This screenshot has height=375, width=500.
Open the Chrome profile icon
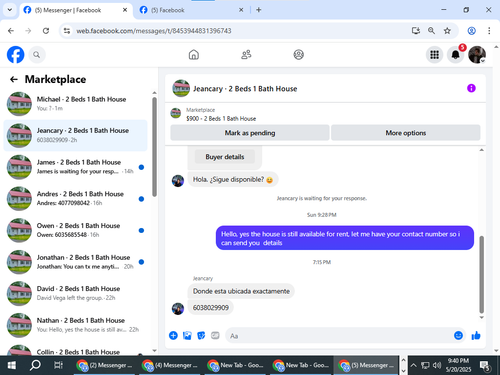tap(471, 31)
